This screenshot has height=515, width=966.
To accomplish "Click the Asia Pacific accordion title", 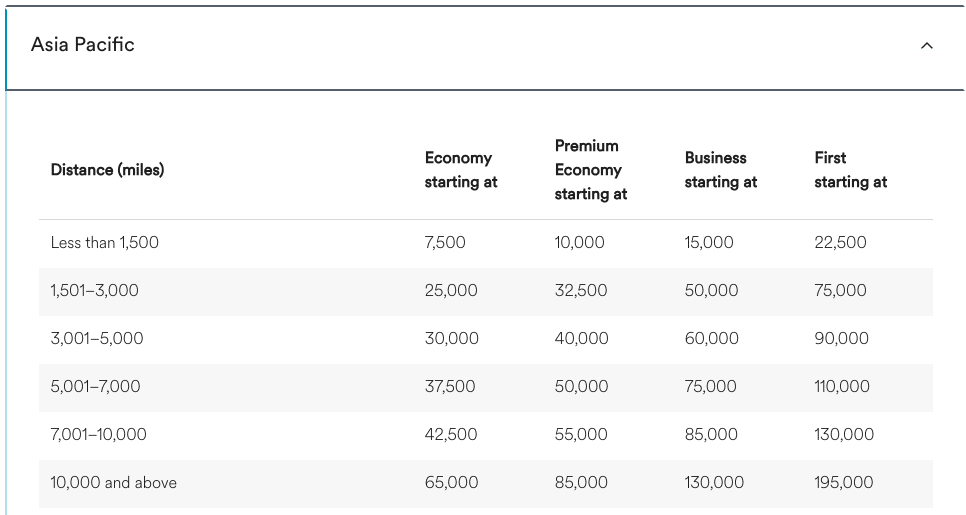I will 83,45.
